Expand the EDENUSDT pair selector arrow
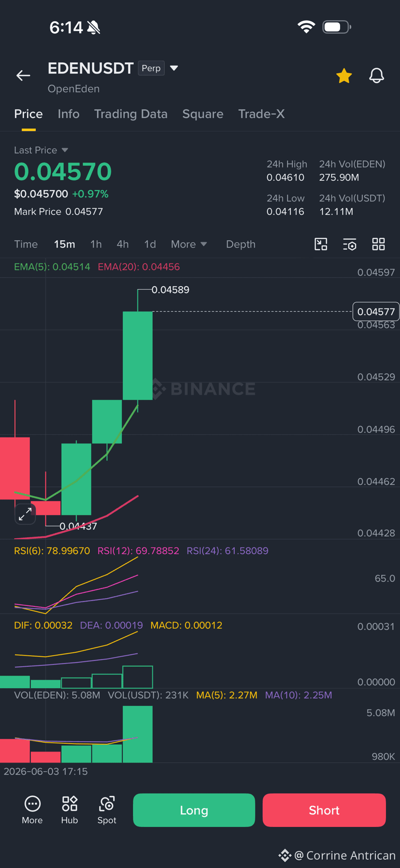Screen dimensions: 400x868 174,68
